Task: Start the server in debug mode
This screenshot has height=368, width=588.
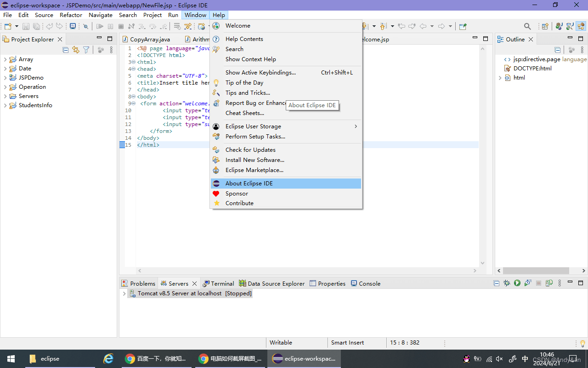Action: click(x=507, y=283)
